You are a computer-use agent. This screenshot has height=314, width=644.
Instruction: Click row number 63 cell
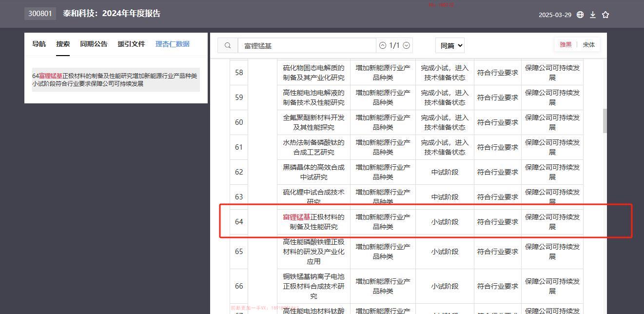click(x=239, y=196)
